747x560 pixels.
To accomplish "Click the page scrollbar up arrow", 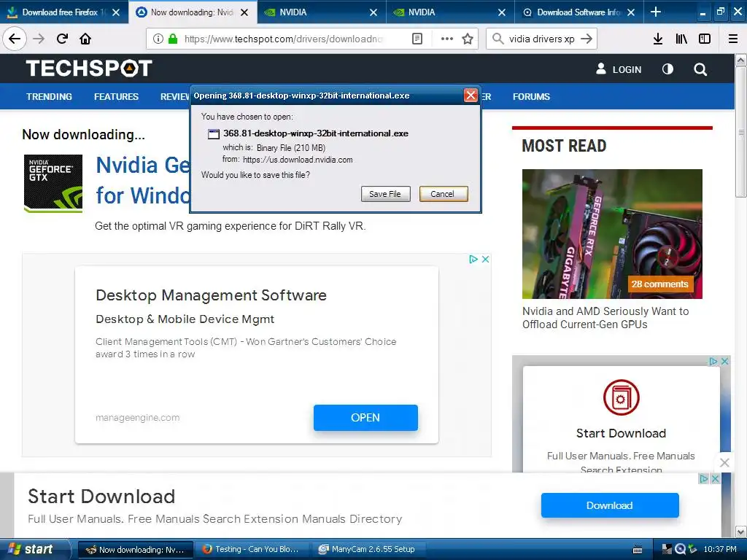I will (x=740, y=61).
